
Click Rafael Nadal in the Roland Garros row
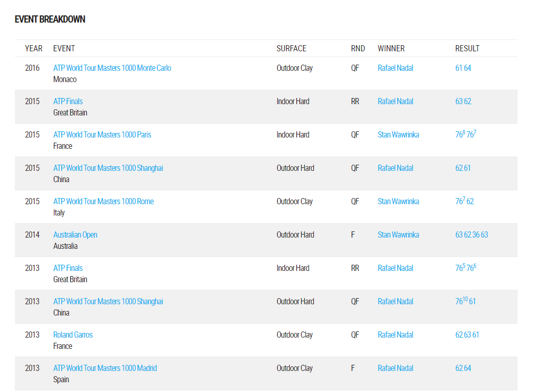pos(395,335)
